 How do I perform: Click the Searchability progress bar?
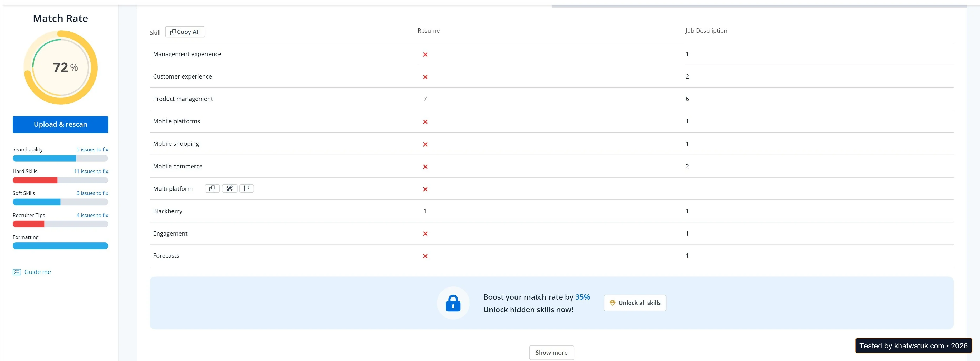point(60,158)
